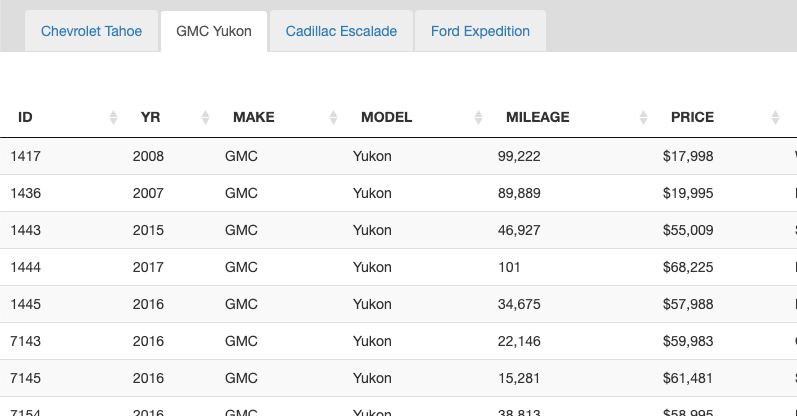
Task: Select the row with ID 1445
Action: point(26,304)
